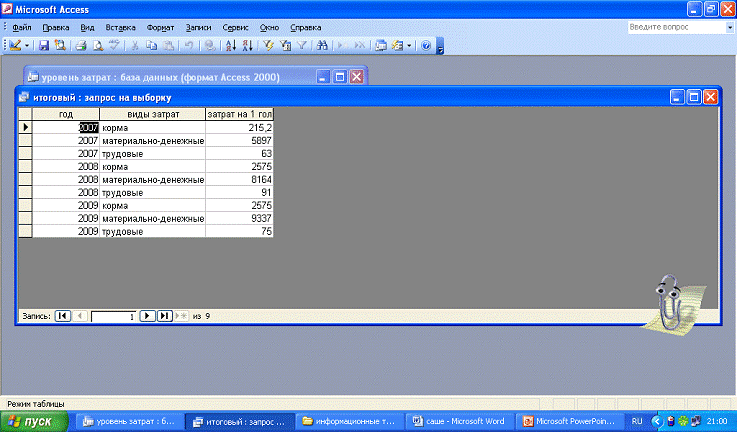The width and height of the screenshot is (737, 432).
Task: Click the Save icon in the toolbar
Action: click(x=44, y=46)
